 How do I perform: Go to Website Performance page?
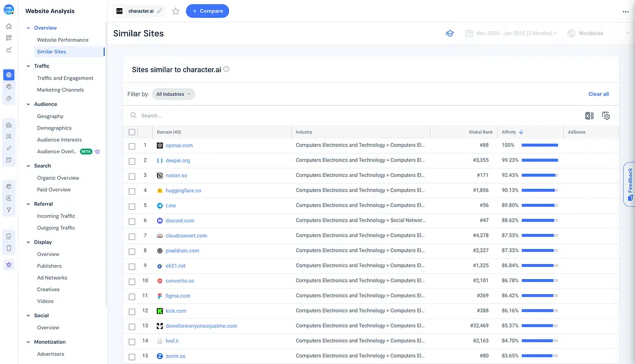(62, 40)
